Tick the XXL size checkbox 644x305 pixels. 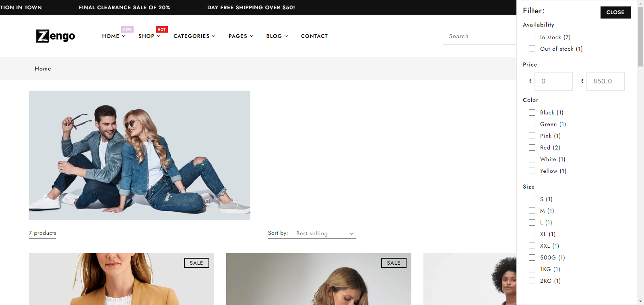(x=532, y=246)
